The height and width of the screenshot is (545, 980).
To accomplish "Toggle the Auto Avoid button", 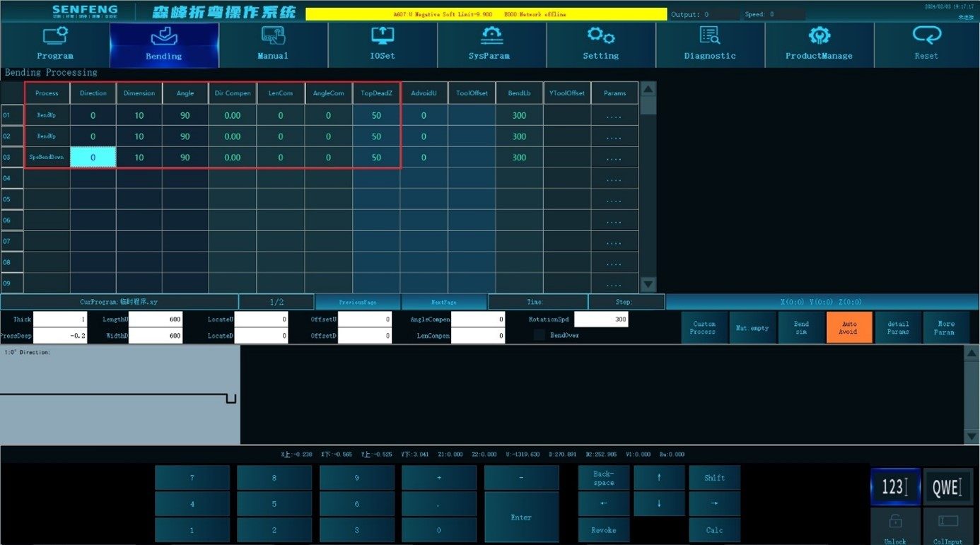I will [849, 328].
